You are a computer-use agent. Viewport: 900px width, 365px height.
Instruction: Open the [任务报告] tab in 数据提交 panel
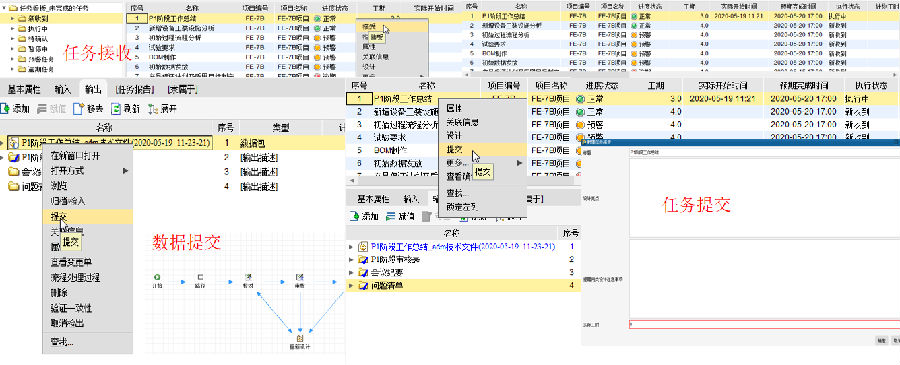134,90
